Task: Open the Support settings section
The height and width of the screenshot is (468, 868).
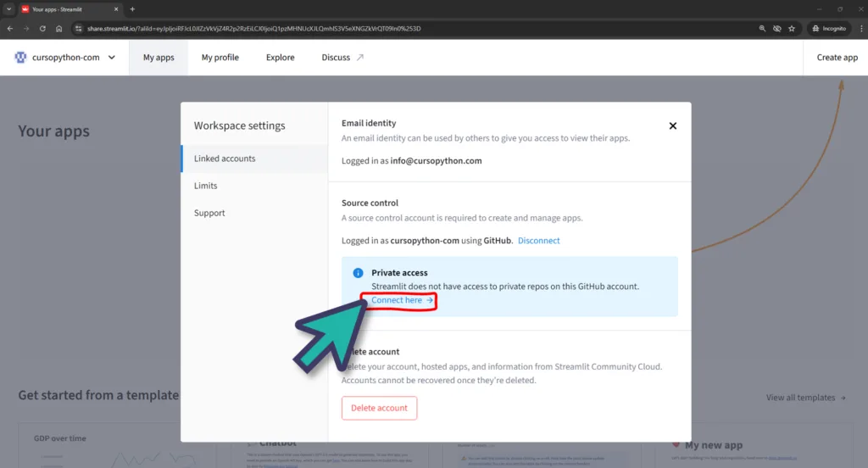Action: tap(209, 213)
